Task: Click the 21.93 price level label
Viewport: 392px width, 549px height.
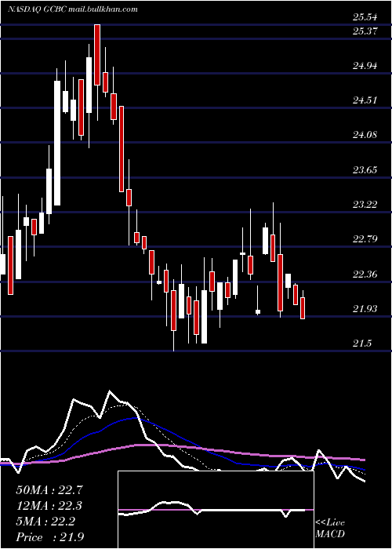Action: 365,309
